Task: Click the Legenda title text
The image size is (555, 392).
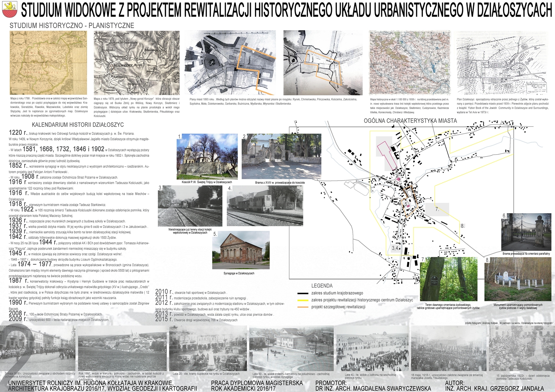Action: pos(322,286)
